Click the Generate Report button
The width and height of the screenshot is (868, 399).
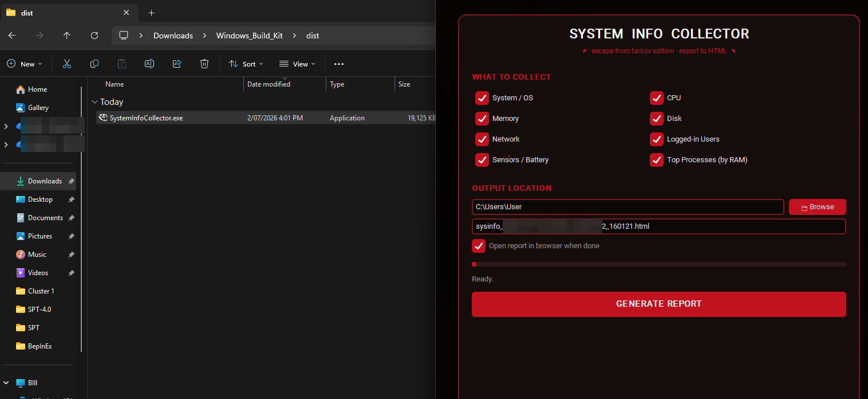point(658,304)
